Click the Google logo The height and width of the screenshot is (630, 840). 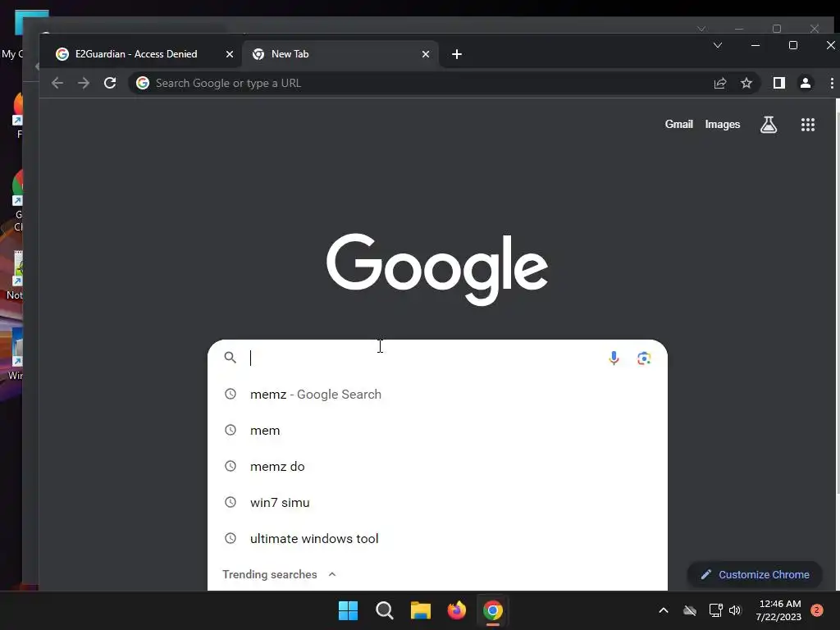[x=437, y=269]
